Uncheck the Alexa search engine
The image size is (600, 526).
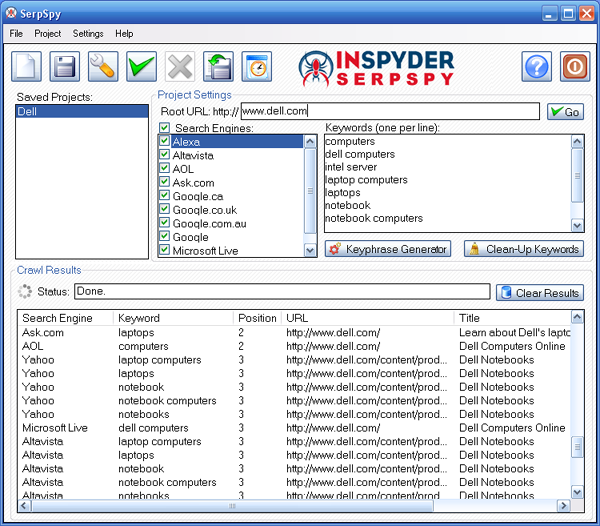pos(165,141)
